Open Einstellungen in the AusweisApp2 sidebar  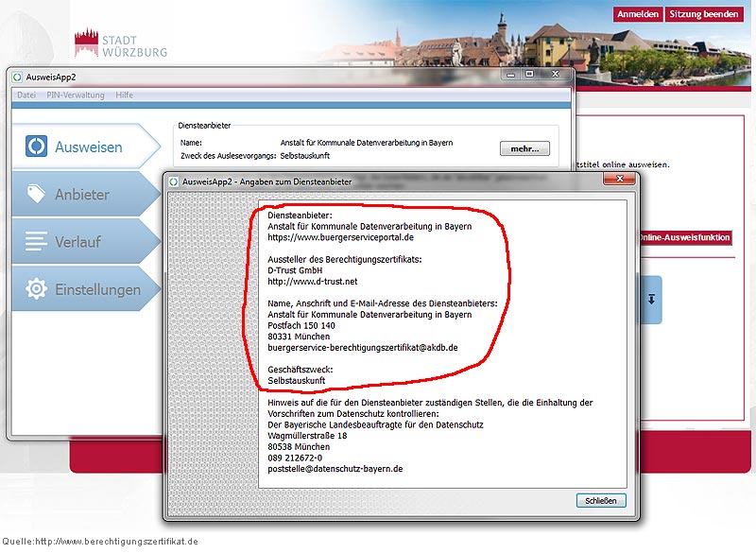pos(86,289)
